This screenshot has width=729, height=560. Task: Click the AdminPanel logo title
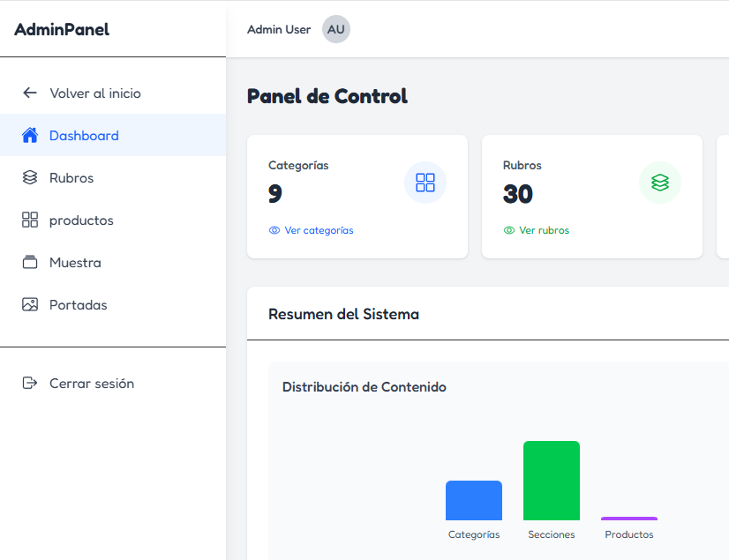(x=62, y=29)
